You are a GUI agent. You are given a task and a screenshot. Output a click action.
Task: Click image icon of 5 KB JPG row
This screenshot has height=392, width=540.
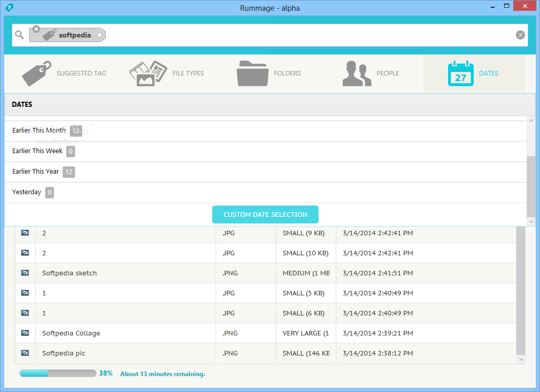point(25,293)
